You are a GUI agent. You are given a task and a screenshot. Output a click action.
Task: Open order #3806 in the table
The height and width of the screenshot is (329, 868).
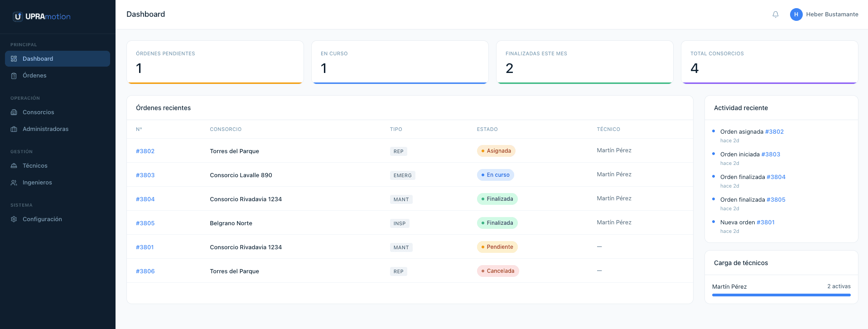click(145, 271)
